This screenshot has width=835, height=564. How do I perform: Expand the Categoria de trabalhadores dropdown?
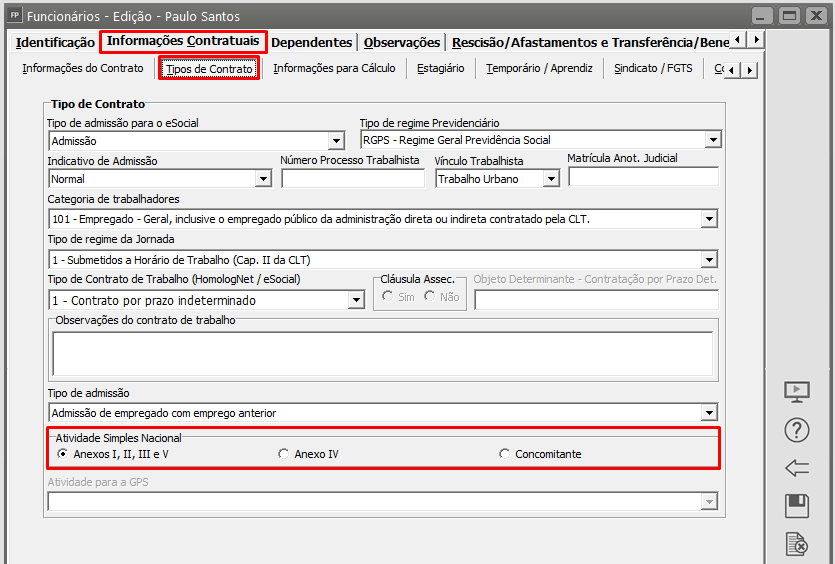point(709,219)
